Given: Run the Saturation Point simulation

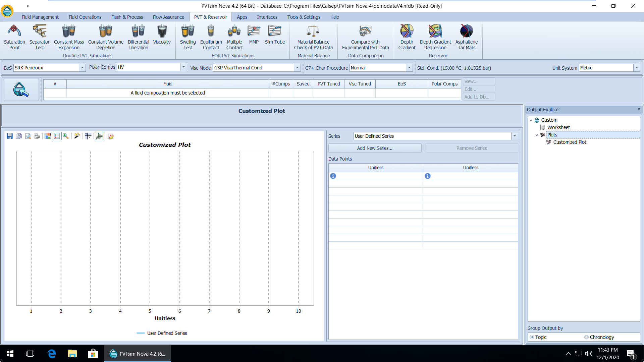Looking at the screenshot, I should tap(14, 37).
